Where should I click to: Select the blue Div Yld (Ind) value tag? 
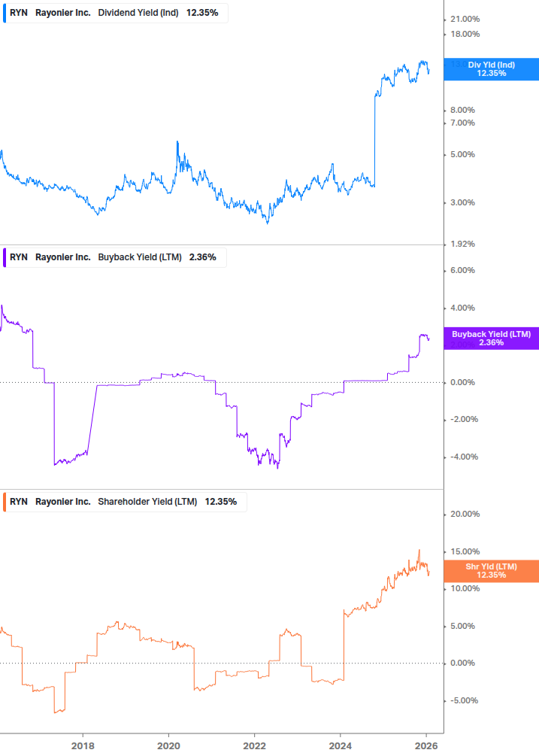pyautogui.click(x=492, y=69)
